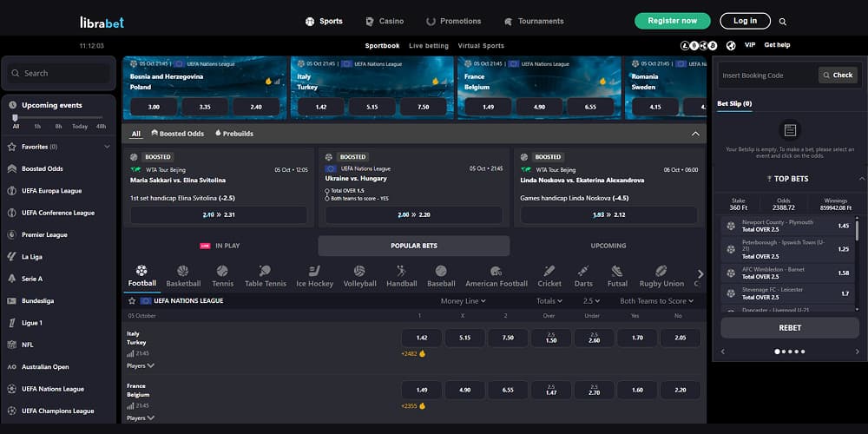
Task: Select the Rugby Union sport icon
Action: [661, 271]
